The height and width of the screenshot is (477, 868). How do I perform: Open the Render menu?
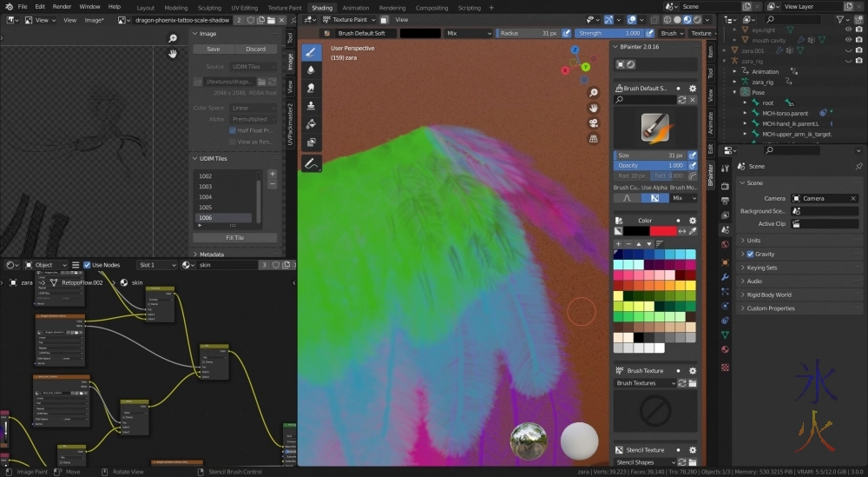point(62,7)
